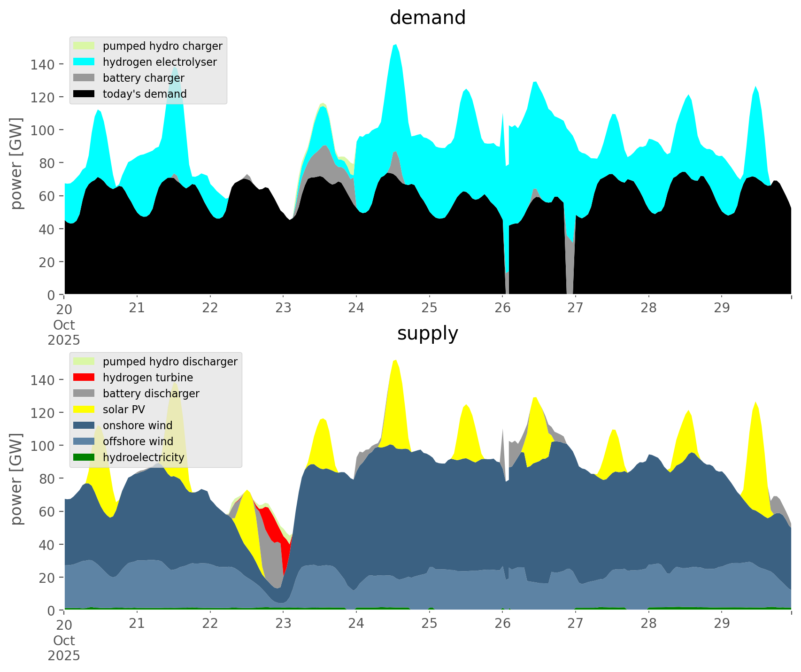Click the supply chart's power [GW] axis label
The width and height of the screenshot is (801, 672).
pos(16,479)
